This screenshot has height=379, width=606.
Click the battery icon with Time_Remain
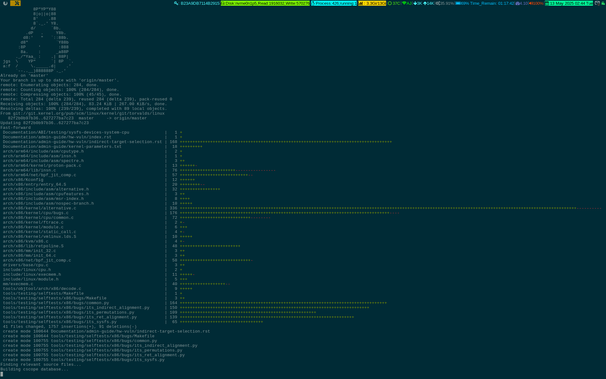point(458,3)
